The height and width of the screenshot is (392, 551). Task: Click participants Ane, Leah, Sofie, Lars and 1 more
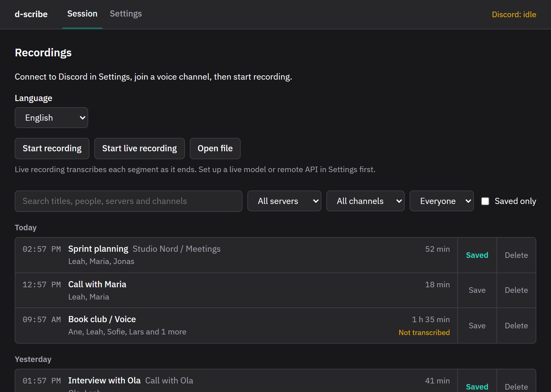point(127,332)
